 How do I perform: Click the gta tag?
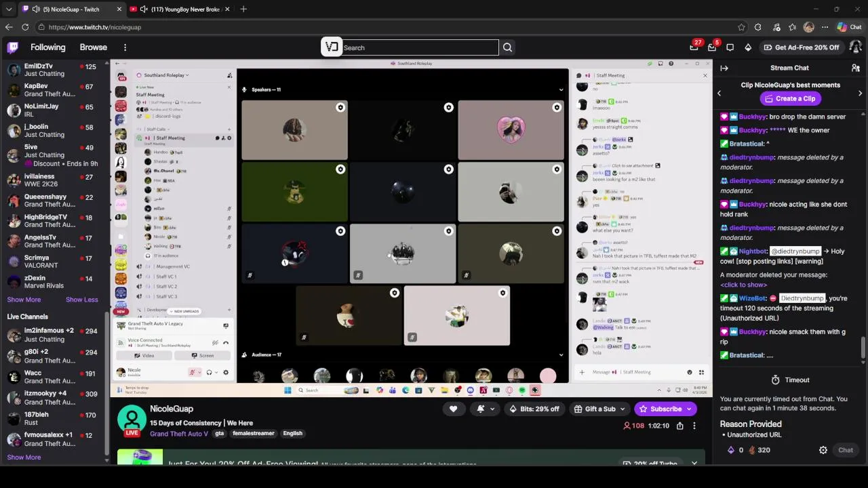(x=220, y=434)
